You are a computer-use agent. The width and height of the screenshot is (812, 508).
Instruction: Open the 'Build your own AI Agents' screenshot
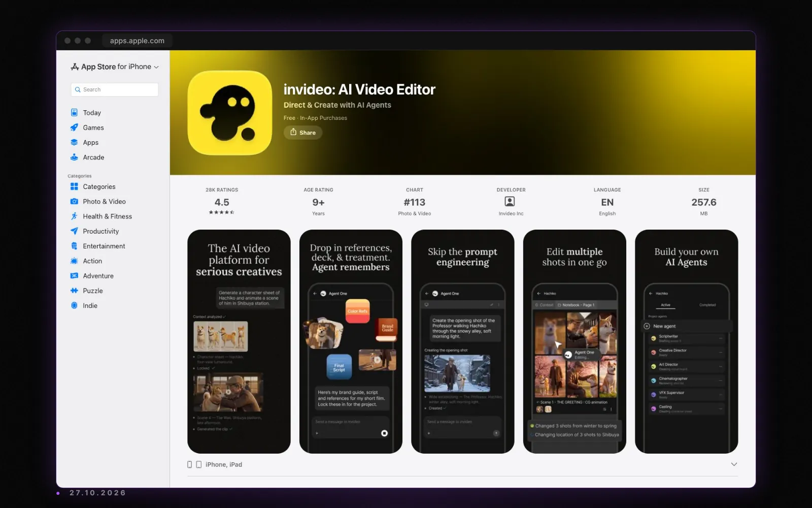click(x=687, y=341)
